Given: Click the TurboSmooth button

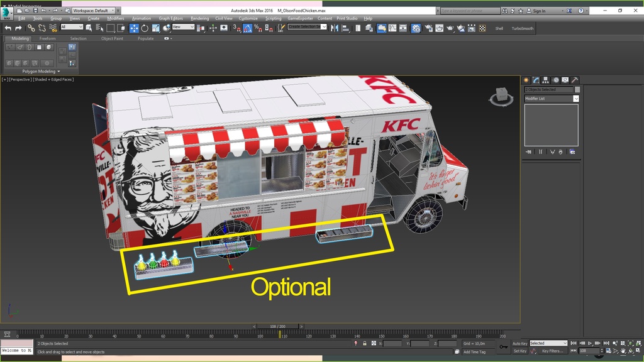Looking at the screenshot, I should [x=522, y=28].
